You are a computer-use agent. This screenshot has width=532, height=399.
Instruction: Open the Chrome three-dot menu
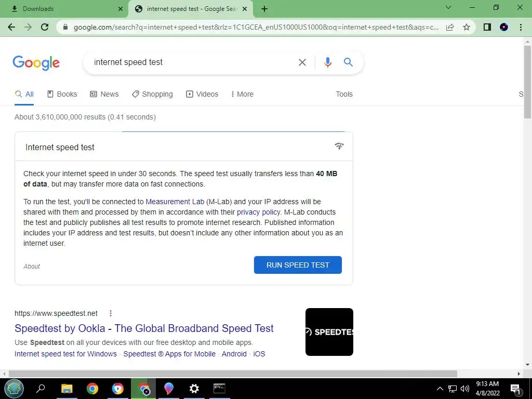pos(521,27)
